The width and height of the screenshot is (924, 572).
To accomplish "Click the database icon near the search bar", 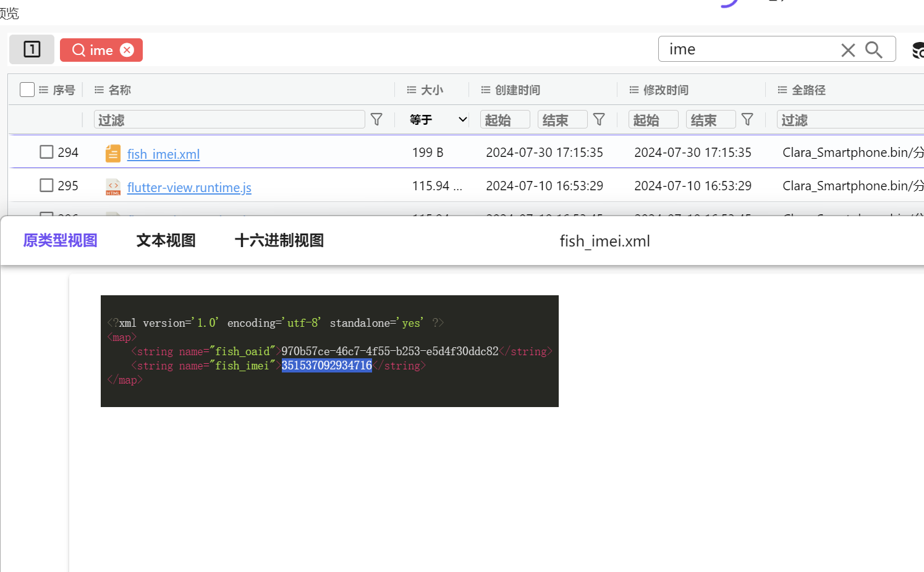I will pos(917,49).
